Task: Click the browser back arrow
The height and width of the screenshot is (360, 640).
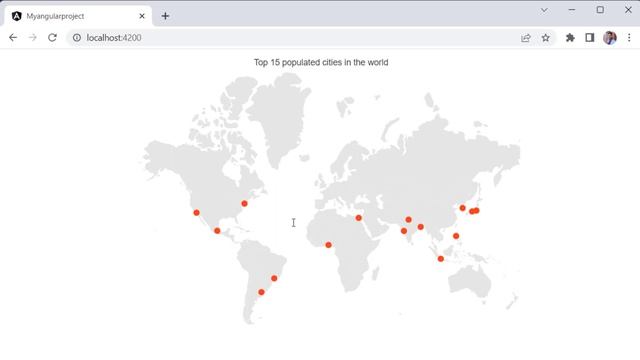Action: [x=13, y=38]
